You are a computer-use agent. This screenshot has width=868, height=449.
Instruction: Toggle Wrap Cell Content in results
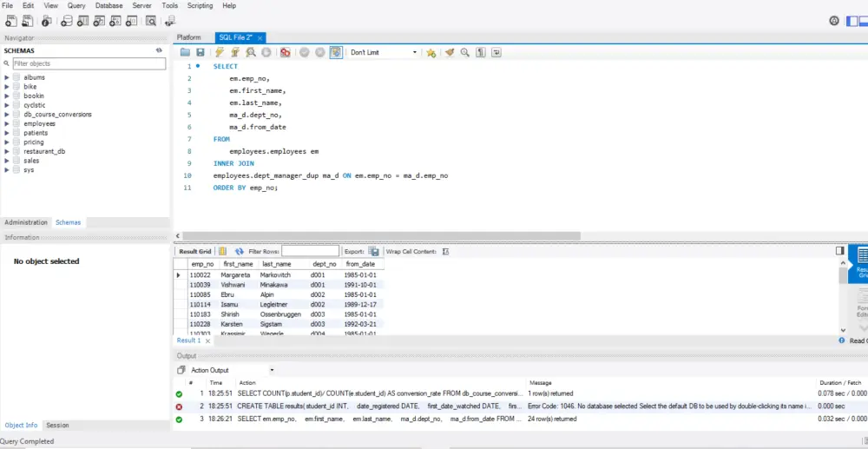point(445,252)
